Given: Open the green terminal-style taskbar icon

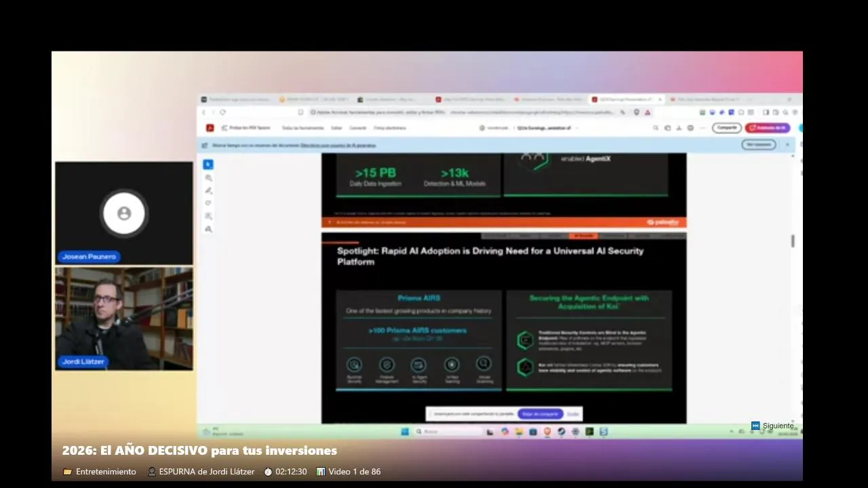Looking at the screenshot, I should tap(590, 432).
